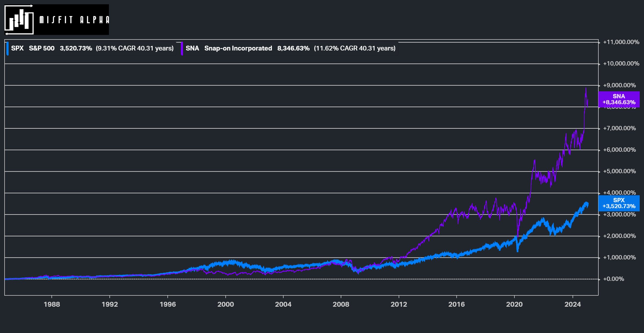Click the +1,000.00% axis label
Screen dimensions: 644x333
pos(620,258)
